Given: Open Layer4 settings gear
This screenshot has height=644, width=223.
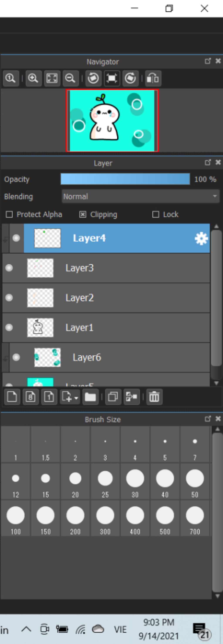Looking at the screenshot, I should click(201, 239).
